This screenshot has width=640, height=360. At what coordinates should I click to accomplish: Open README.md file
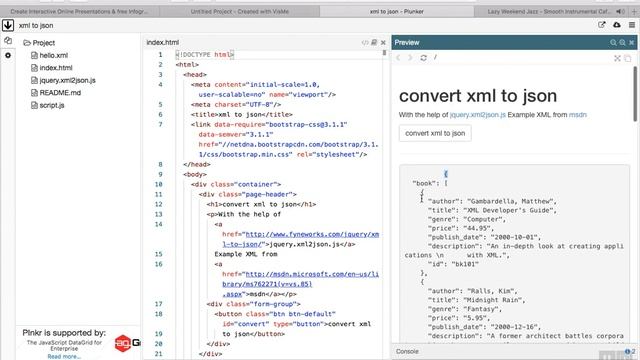[56, 93]
